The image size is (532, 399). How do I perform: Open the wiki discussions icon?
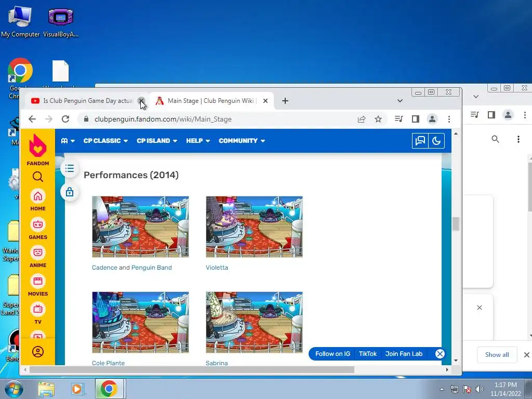[x=420, y=141]
